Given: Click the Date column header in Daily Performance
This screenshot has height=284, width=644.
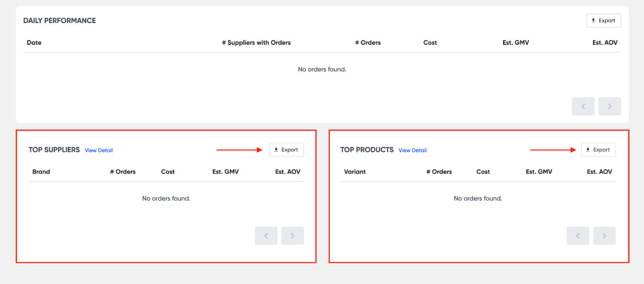Looking at the screenshot, I should coord(34,43).
